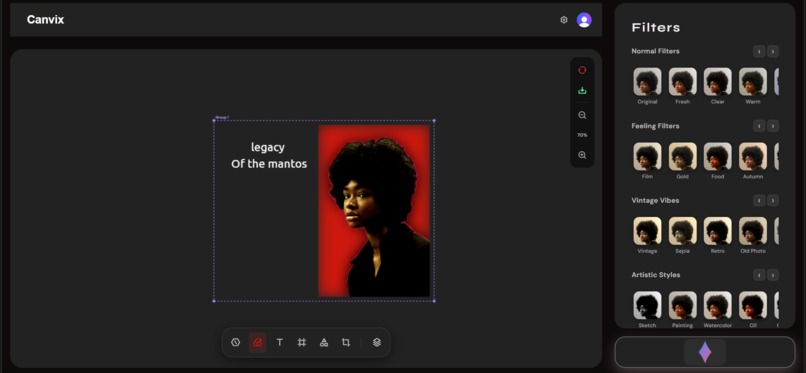Apply the Autumn filter
This screenshot has width=806, height=373.
pos(753,157)
